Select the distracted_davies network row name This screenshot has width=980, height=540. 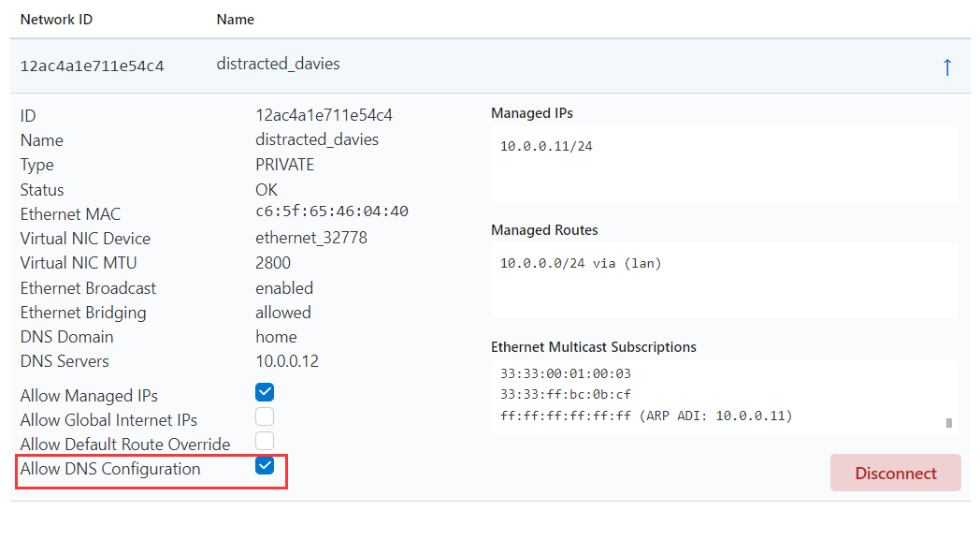click(278, 65)
